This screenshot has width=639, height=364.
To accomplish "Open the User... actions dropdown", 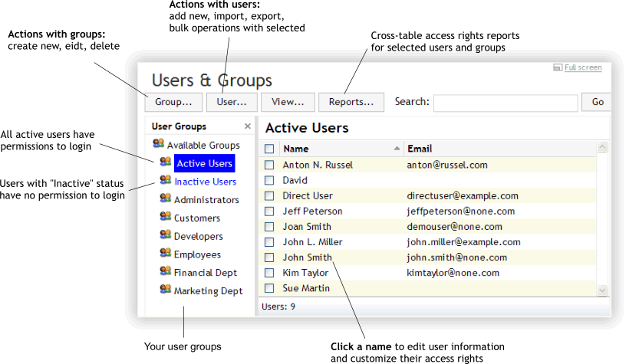I will coord(231,101).
